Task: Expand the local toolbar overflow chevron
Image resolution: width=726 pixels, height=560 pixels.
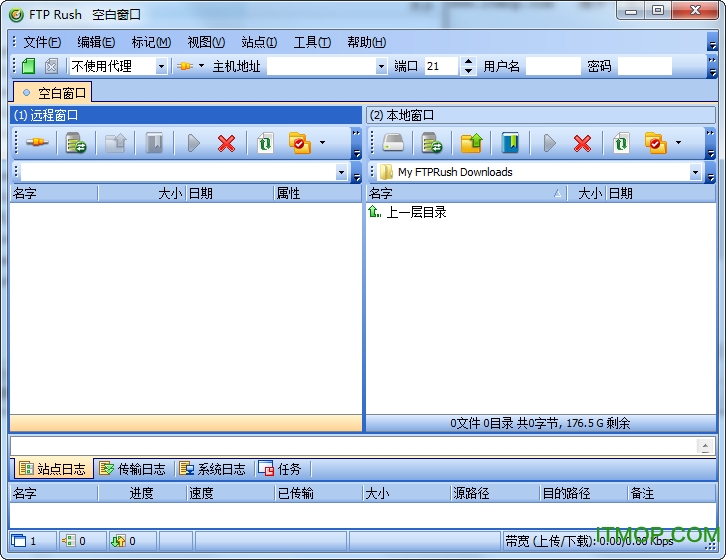Action: (x=710, y=143)
